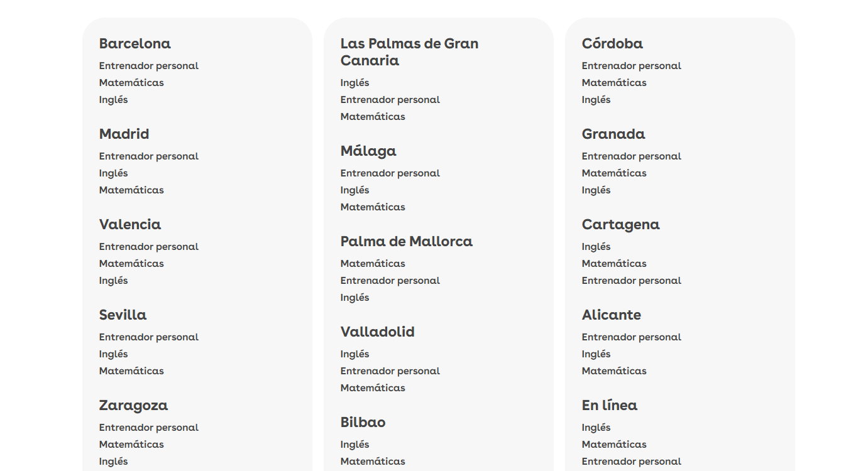Open Matemáticas listings for Málaga
The width and height of the screenshot is (868, 471).
(372, 207)
